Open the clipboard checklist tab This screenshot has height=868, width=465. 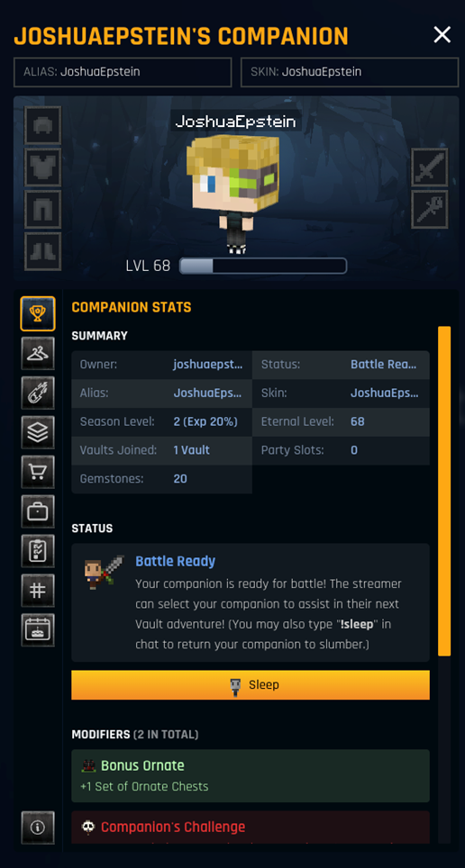point(38,551)
